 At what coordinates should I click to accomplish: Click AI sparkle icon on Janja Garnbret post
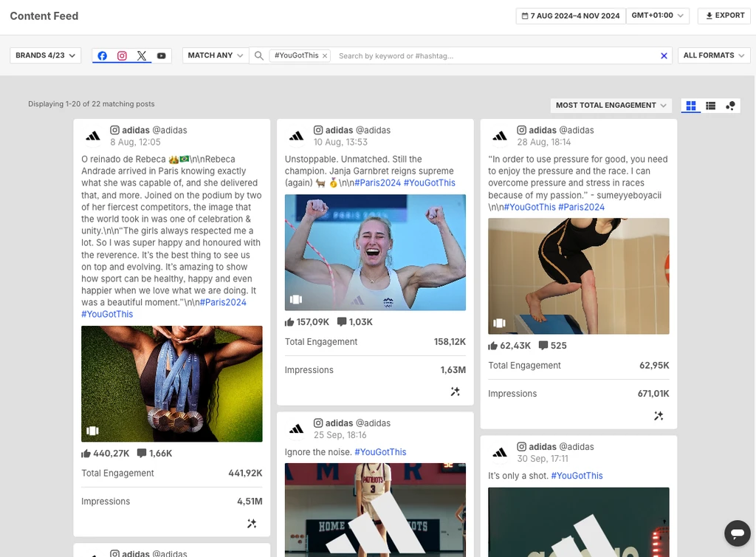click(x=456, y=392)
